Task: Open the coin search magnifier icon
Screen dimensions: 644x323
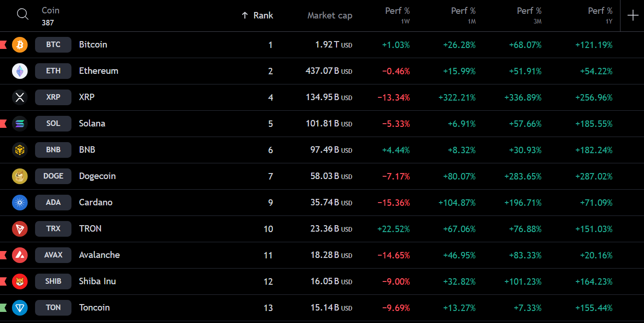Action: (x=23, y=14)
